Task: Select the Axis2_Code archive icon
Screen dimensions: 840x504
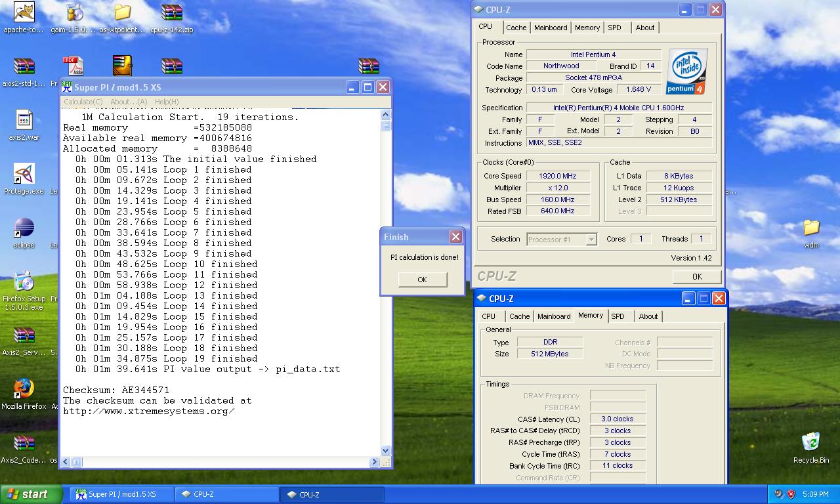Action: [24, 443]
